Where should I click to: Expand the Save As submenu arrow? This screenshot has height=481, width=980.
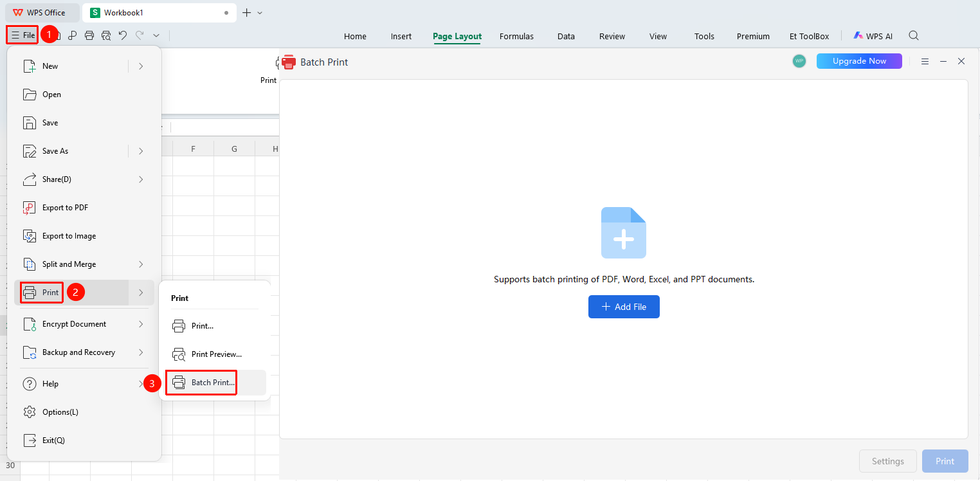(141, 151)
